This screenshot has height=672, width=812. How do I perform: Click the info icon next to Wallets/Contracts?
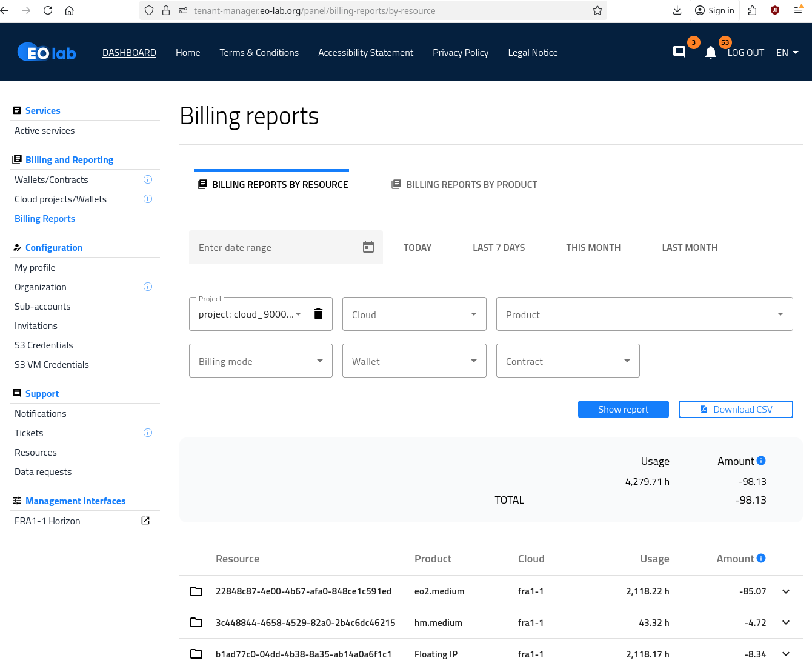point(148,180)
